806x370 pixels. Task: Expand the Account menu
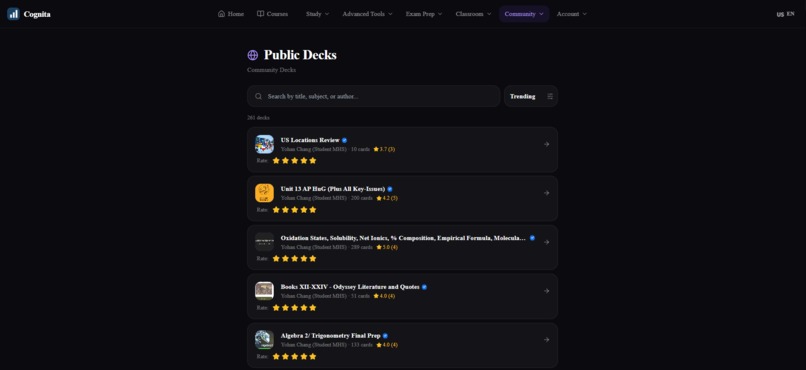click(x=571, y=14)
